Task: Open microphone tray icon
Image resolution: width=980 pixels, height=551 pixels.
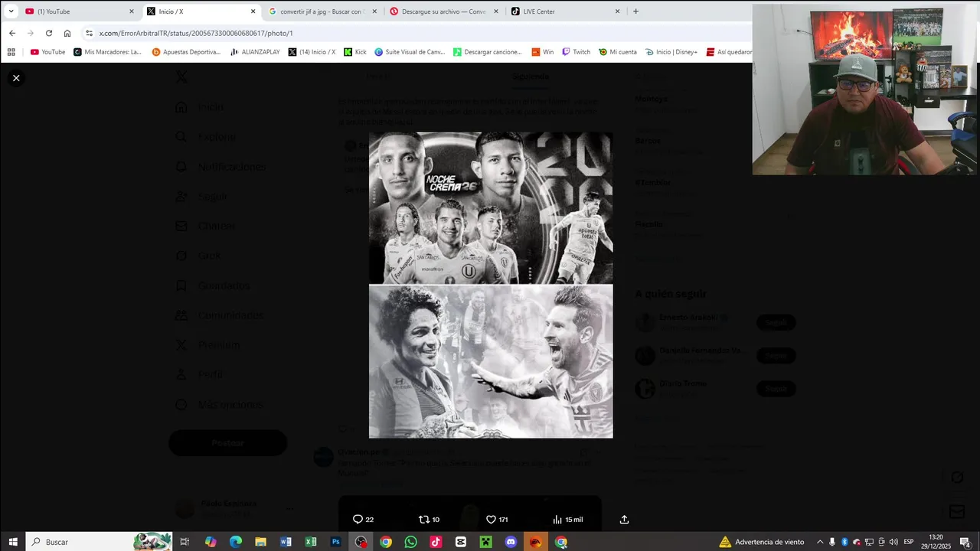Action: (832, 542)
